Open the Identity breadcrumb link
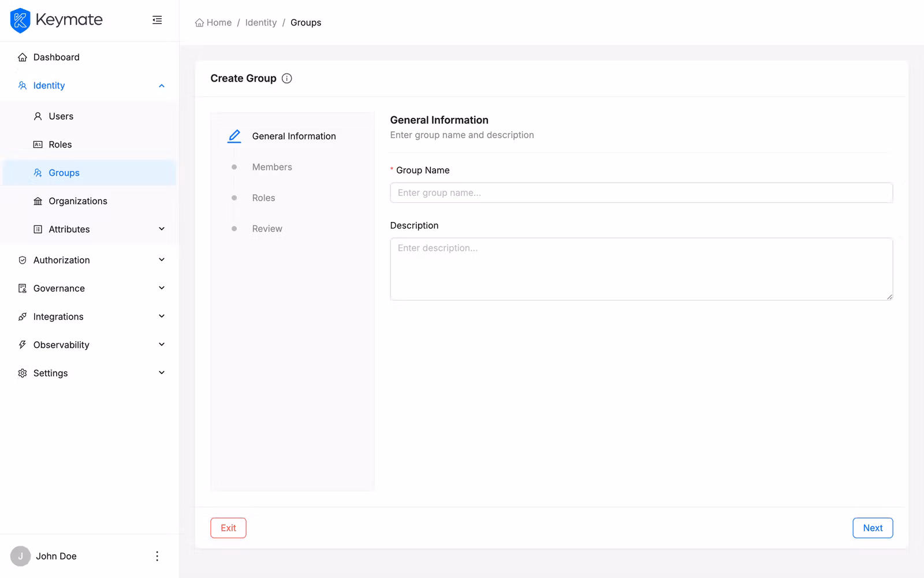 tap(261, 22)
